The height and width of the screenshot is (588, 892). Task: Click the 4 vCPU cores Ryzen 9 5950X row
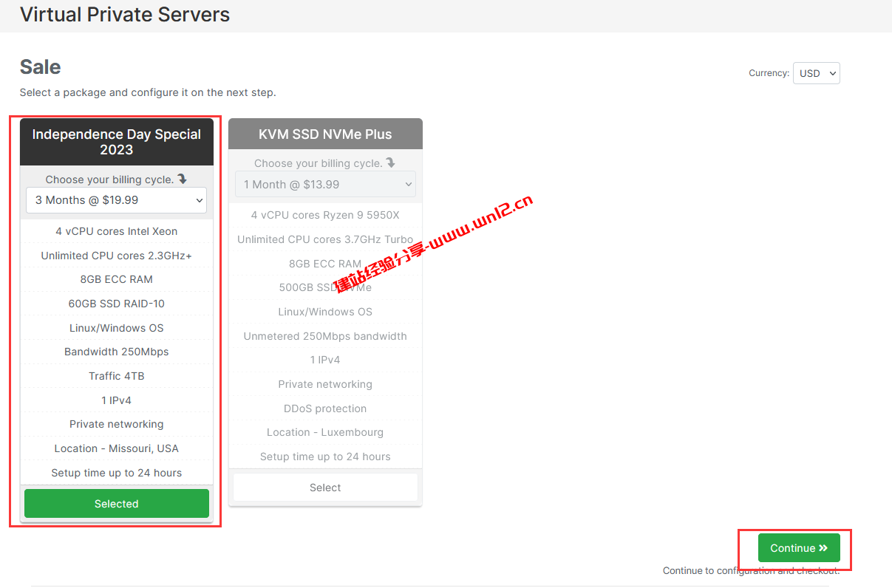(x=325, y=215)
